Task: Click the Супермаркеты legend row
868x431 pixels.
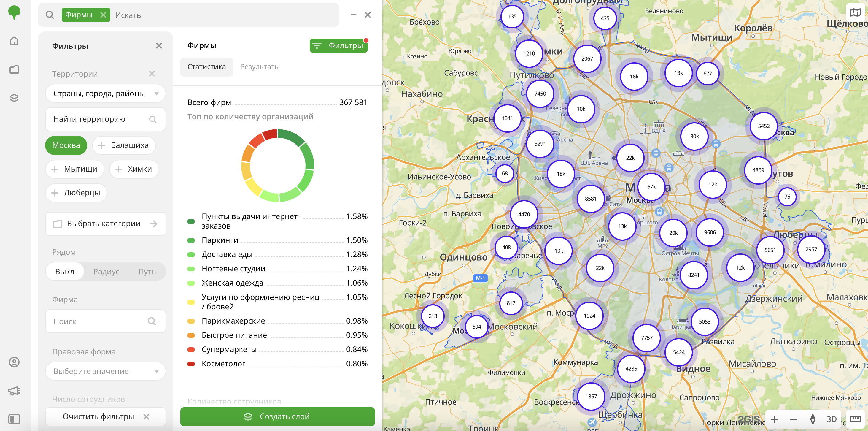Action: [277, 350]
